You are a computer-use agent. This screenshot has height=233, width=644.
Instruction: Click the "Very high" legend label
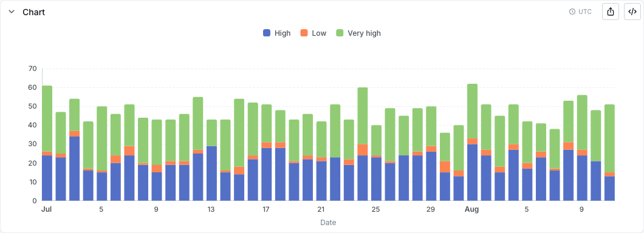point(365,33)
